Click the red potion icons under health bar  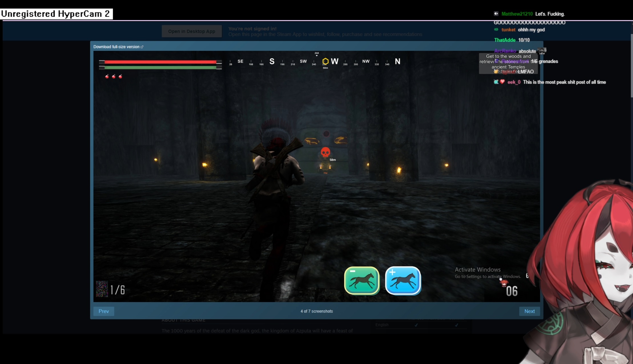point(114,76)
